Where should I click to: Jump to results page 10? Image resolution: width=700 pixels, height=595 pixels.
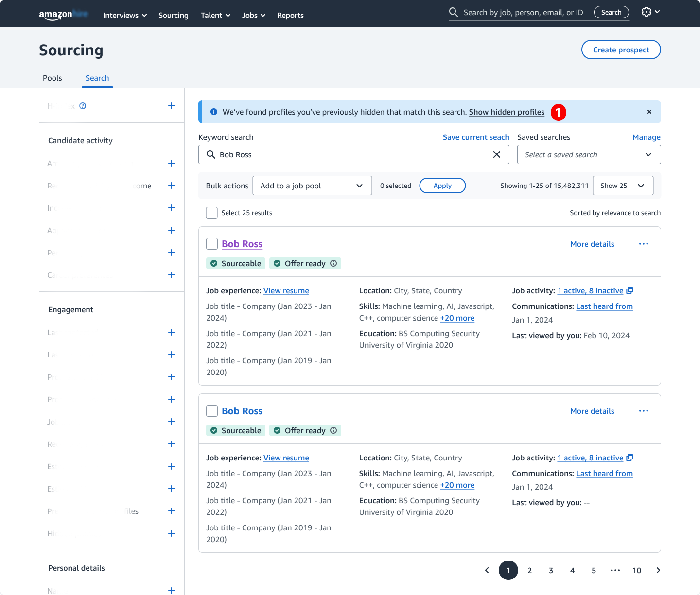pos(637,570)
